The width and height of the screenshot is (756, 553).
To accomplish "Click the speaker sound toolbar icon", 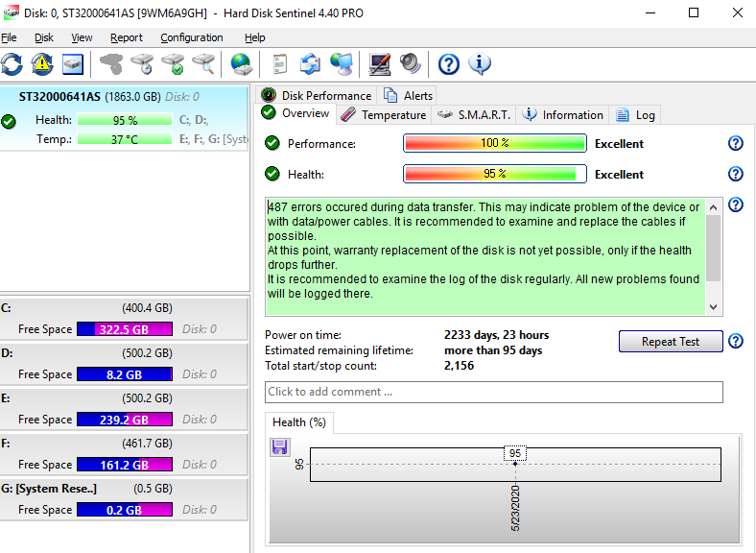I will (x=411, y=64).
